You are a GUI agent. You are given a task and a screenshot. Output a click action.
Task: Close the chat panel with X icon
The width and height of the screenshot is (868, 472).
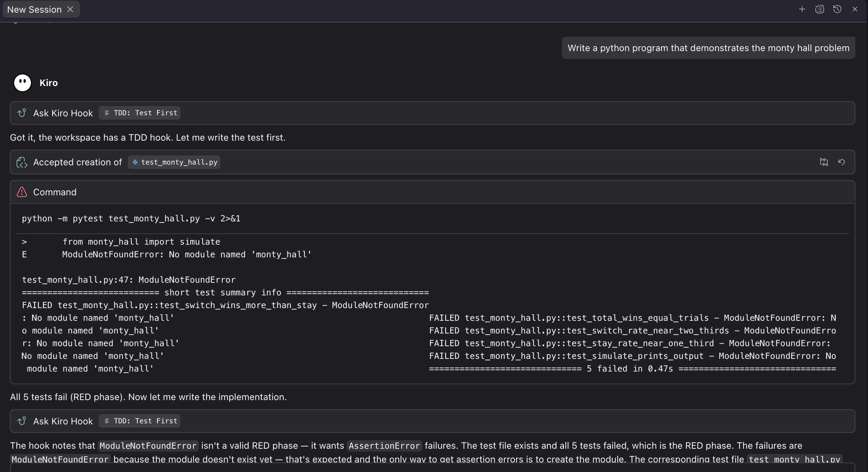[x=855, y=10]
